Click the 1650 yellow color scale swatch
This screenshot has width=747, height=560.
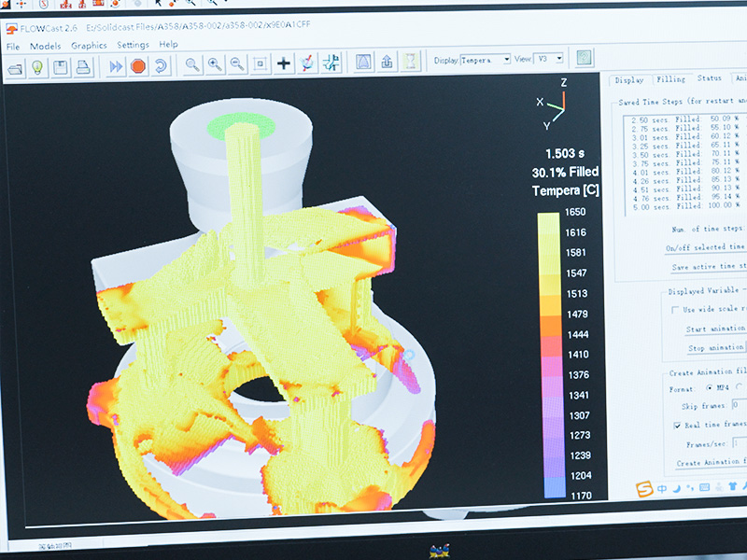pyautogui.click(x=548, y=223)
